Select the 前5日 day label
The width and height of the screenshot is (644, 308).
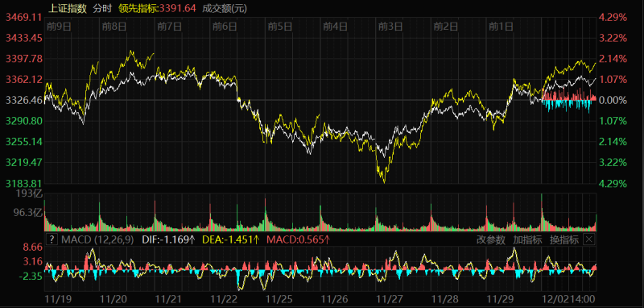pos(280,27)
